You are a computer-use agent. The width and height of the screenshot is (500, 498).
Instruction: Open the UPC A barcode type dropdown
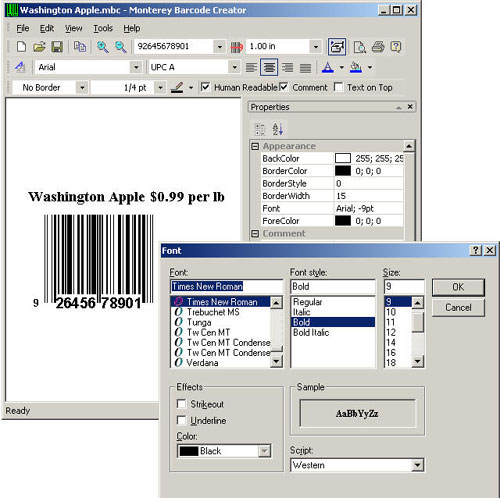[x=235, y=67]
